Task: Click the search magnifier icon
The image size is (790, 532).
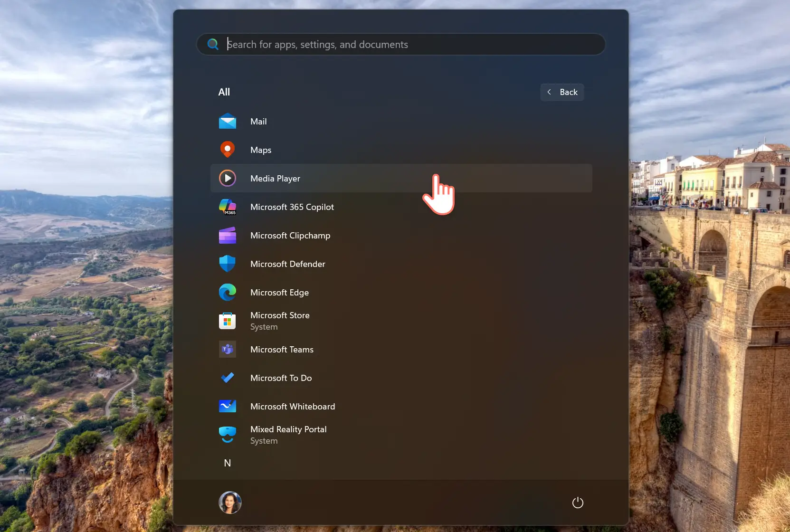Action: click(x=213, y=44)
